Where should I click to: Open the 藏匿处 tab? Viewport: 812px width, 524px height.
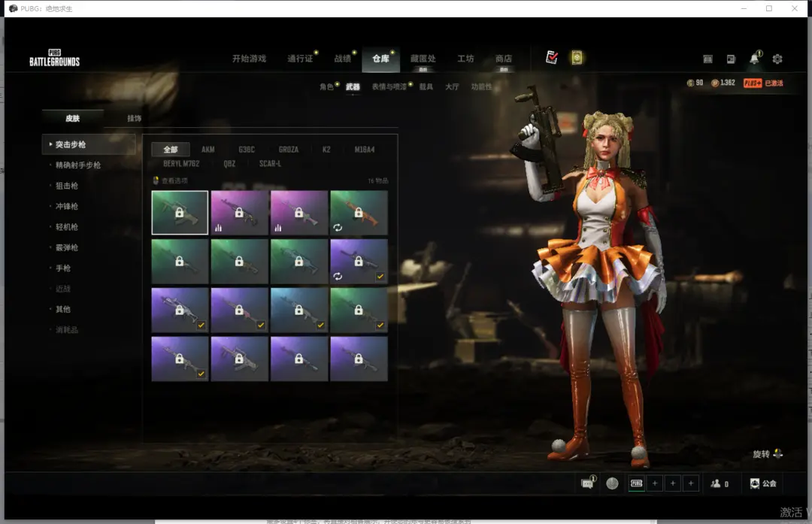[423, 59]
